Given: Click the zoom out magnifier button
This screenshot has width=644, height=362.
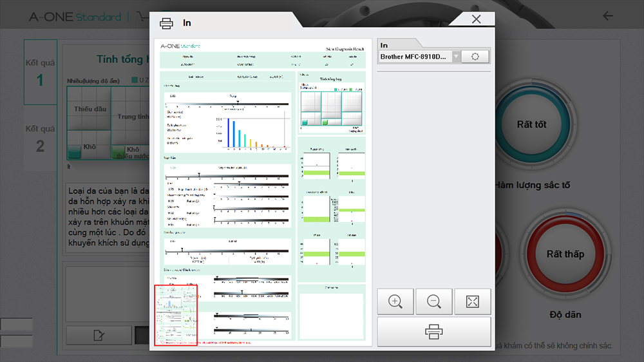Looking at the screenshot, I should point(434,301).
